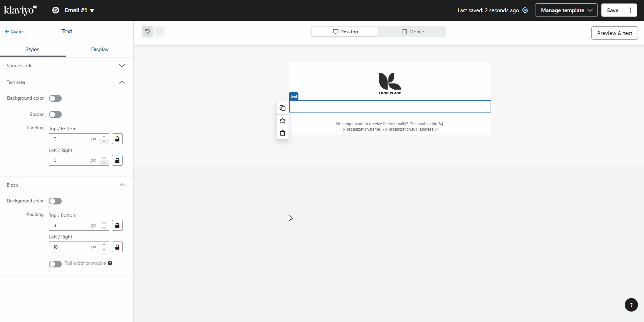
Task: Click Text area Left/Right padding field
Action: point(74,160)
